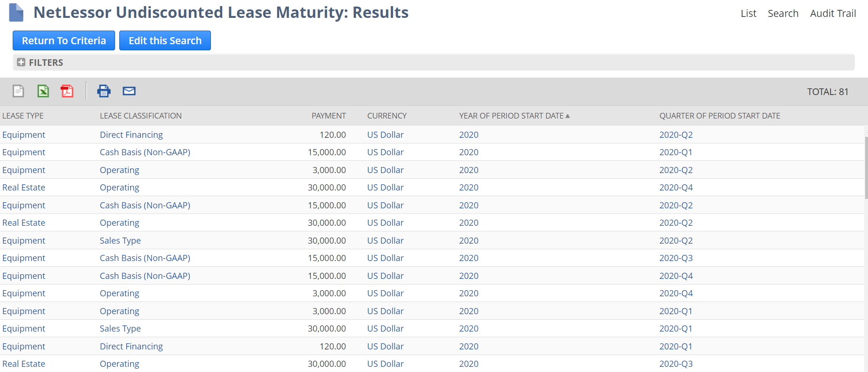Print the search results
This screenshot has width=868, height=372.
pyautogui.click(x=104, y=91)
